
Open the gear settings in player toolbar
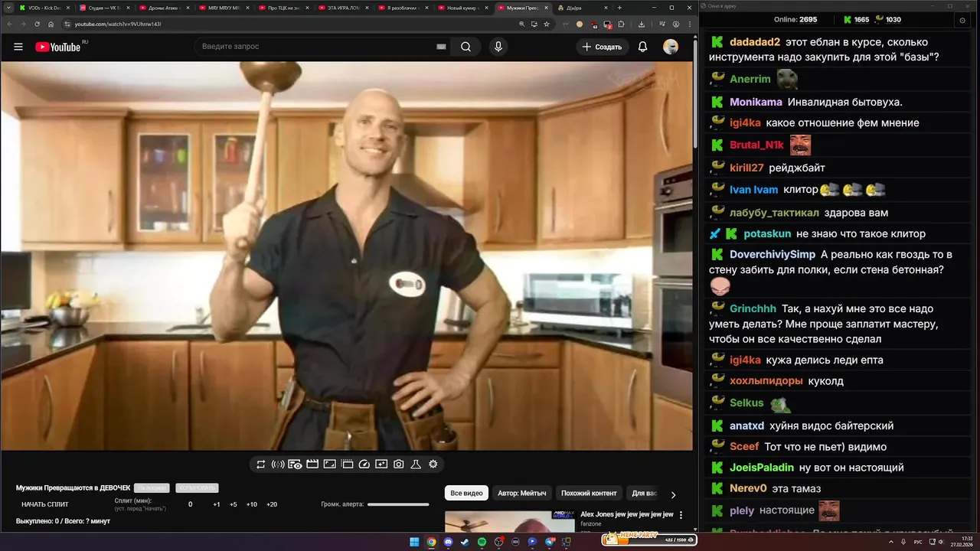tap(433, 464)
